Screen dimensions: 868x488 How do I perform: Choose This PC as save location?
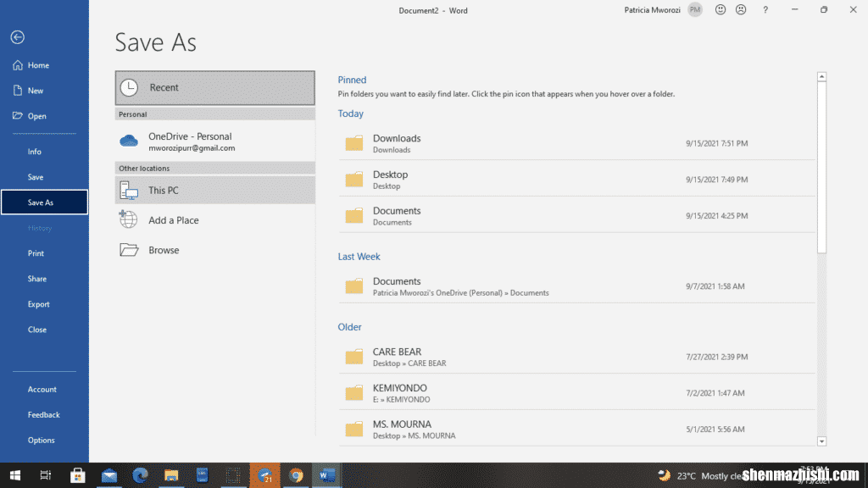coord(214,191)
